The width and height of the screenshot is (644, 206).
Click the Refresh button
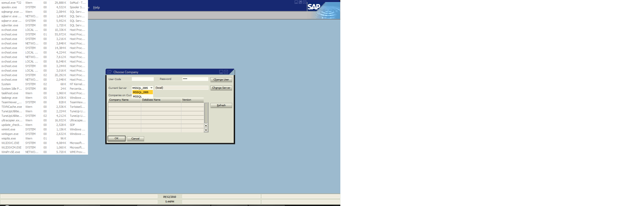[221, 105]
